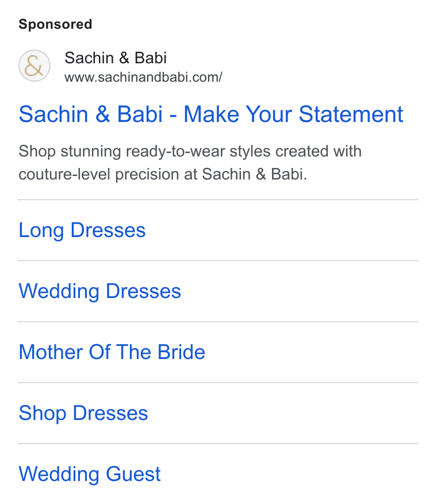Viewport: 437px width, 504px height.
Task: Select the gold ampersand brand icon
Action: point(34,66)
